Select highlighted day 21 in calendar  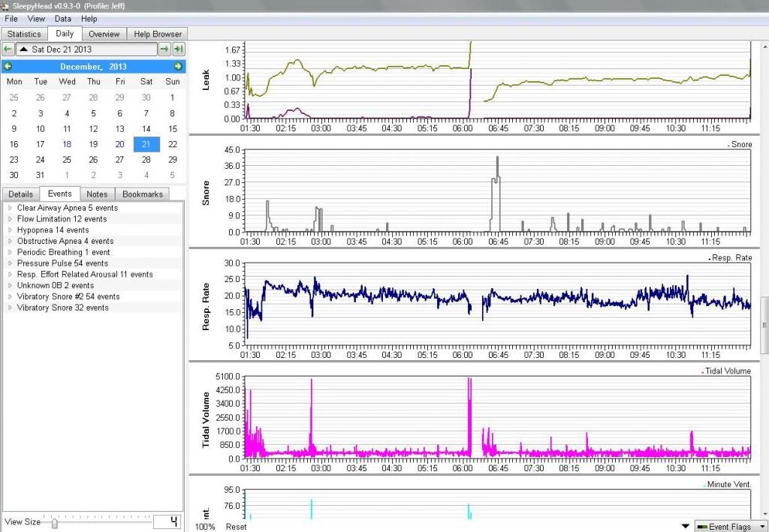146,144
